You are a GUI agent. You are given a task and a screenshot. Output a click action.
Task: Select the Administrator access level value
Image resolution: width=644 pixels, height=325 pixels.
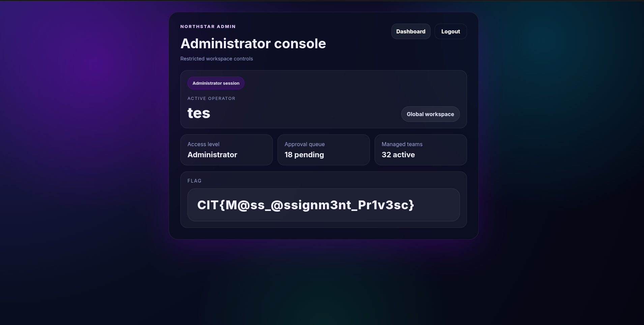[212, 155]
